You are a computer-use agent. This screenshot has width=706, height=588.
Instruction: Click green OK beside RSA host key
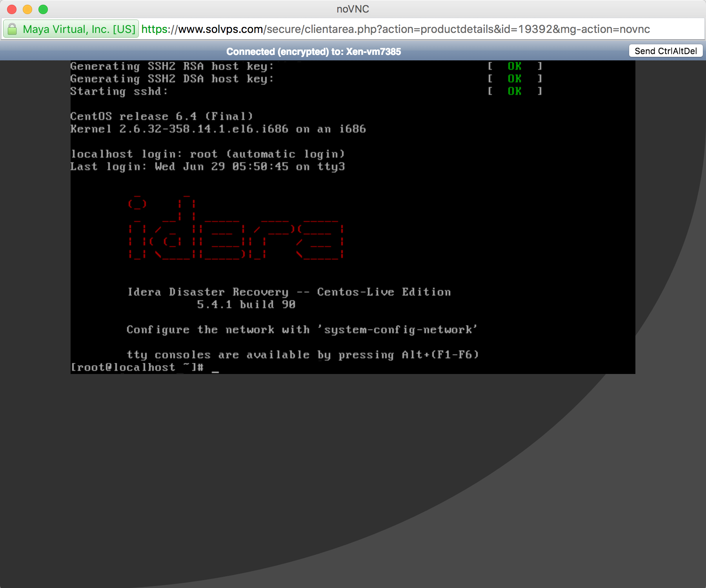[514, 66]
